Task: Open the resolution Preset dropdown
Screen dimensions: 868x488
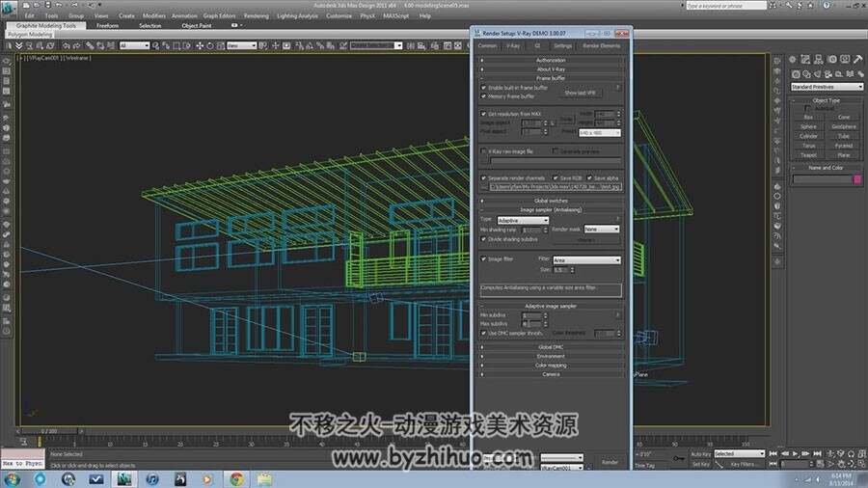Action: point(600,133)
